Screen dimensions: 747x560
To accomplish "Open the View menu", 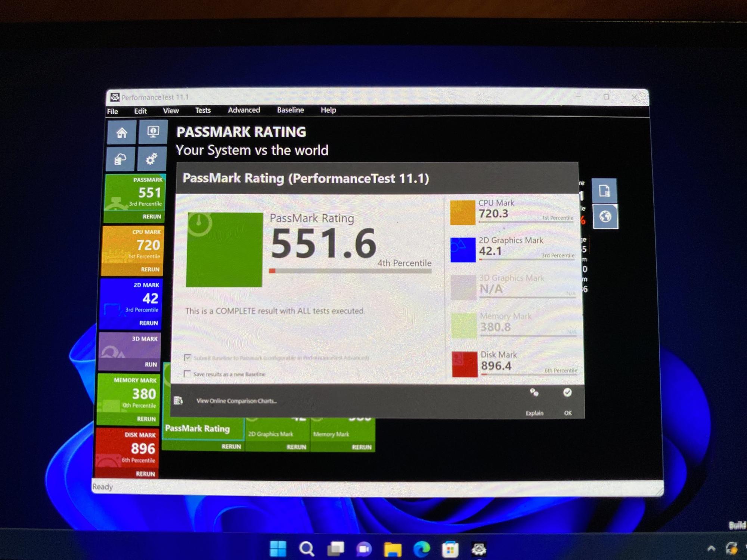I will tap(171, 111).
